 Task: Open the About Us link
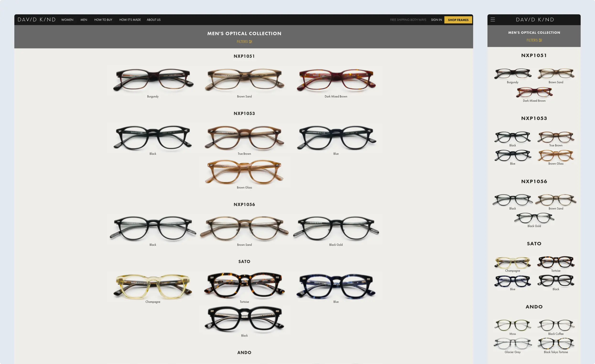(154, 20)
